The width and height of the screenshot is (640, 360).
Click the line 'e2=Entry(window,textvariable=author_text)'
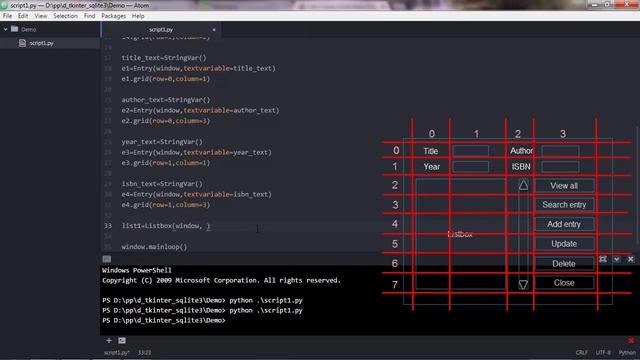[x=200, y=110]
